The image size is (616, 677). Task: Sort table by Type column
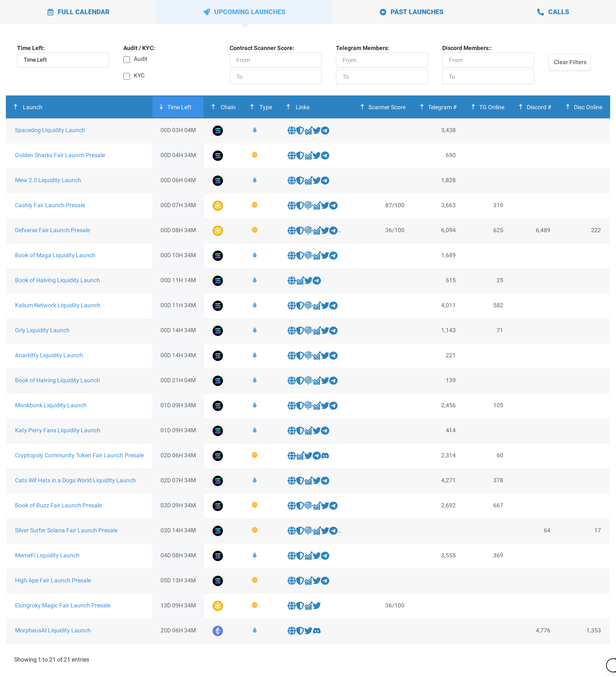click(x=262, y=107)
